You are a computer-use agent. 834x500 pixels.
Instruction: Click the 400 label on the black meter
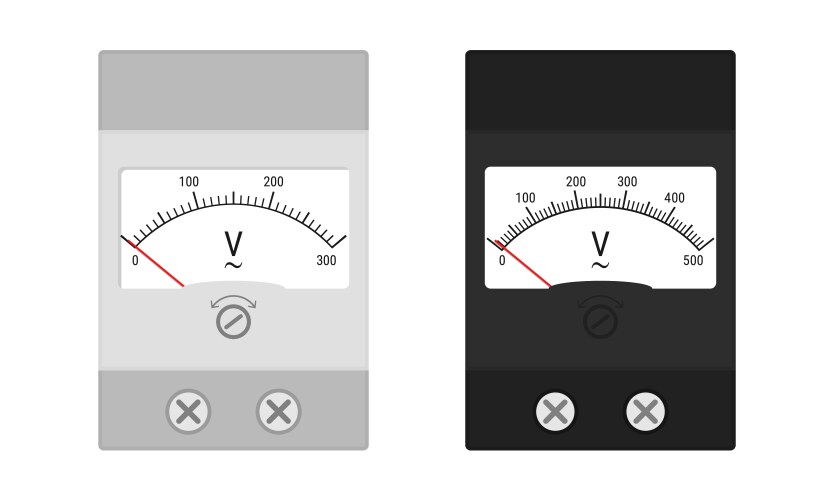point(674,198)
